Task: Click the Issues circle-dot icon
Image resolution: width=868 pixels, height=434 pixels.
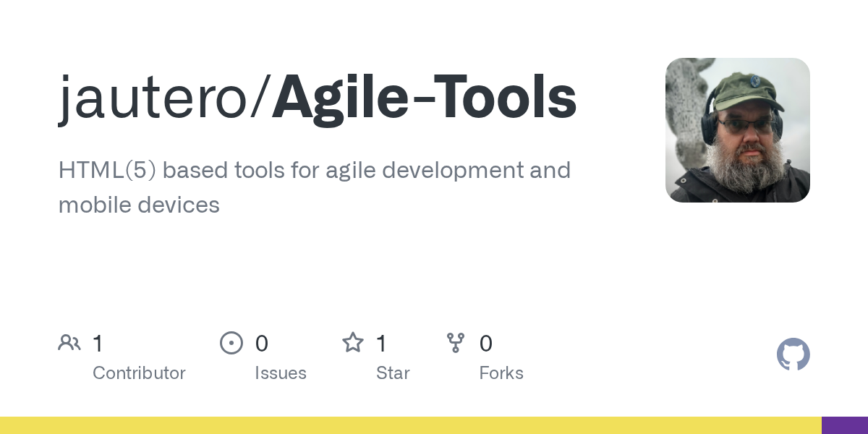Action: 231,343
